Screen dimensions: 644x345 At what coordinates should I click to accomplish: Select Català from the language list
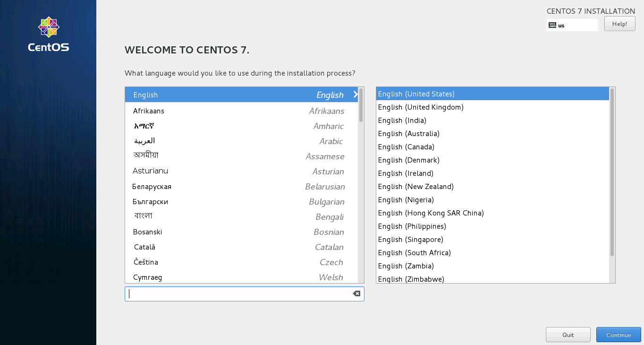tap(144, 247)
